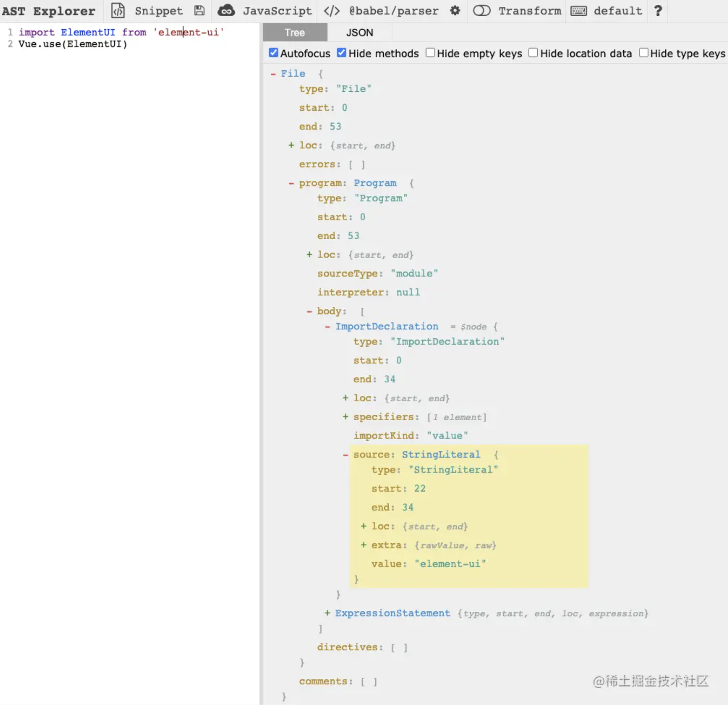Open the Snippet menu

coord(159,11)
